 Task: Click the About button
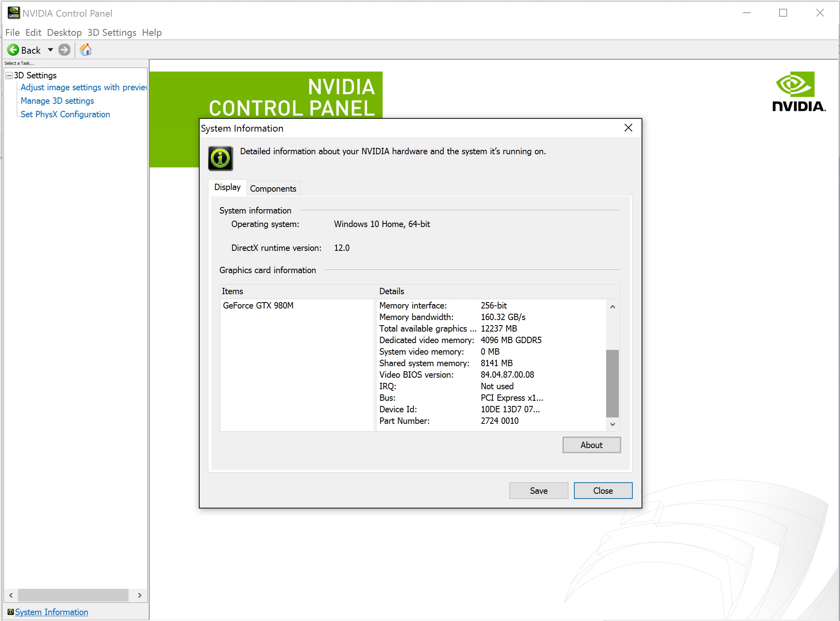point(591,445)
